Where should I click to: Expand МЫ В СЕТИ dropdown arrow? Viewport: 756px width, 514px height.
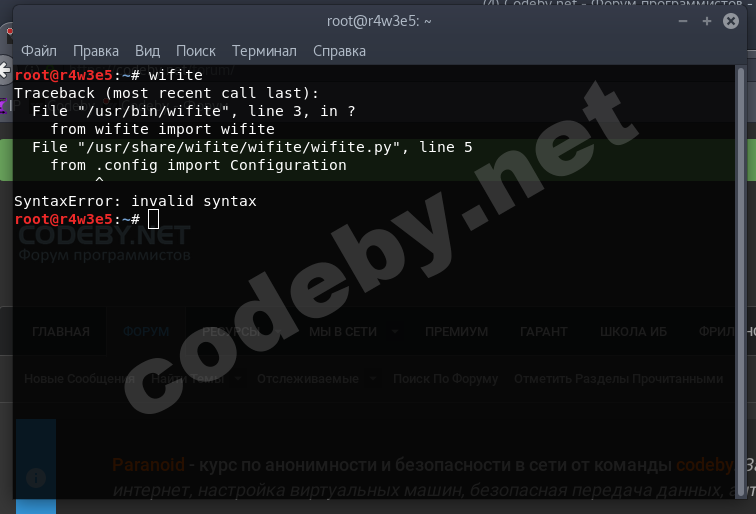pos(395,332)
